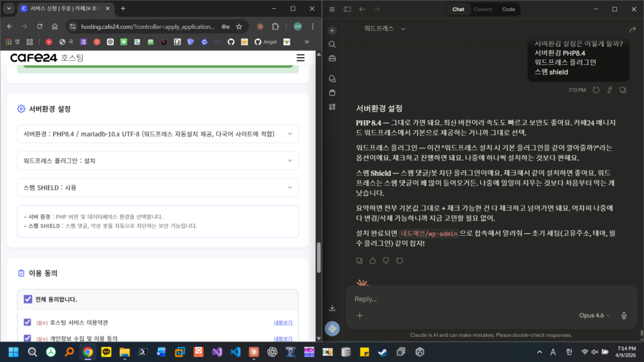Click the cafe24 호스팅 logo
Screen dimensions: 644x362
click(47, 58)
